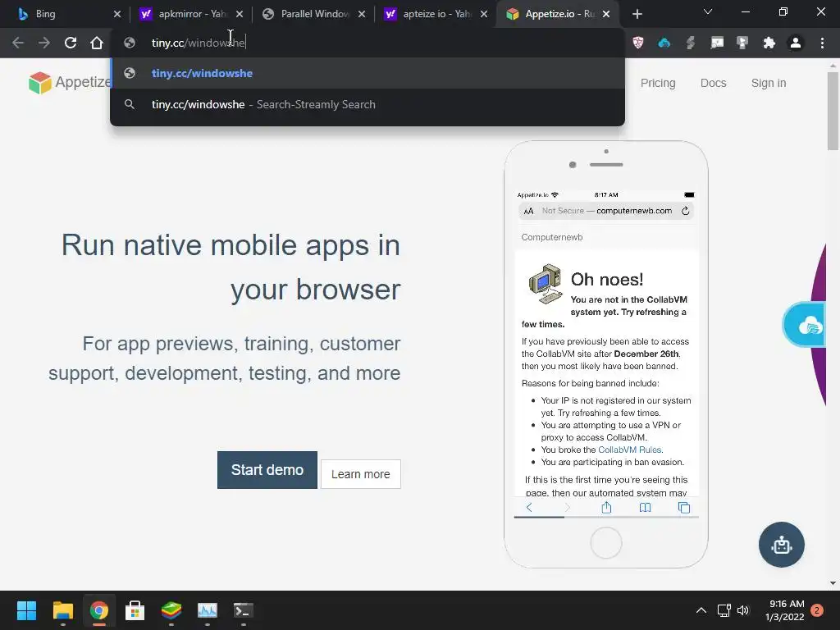Tap the phone home button
This screenshot has height=630, width=840.
tap(606, 543)
